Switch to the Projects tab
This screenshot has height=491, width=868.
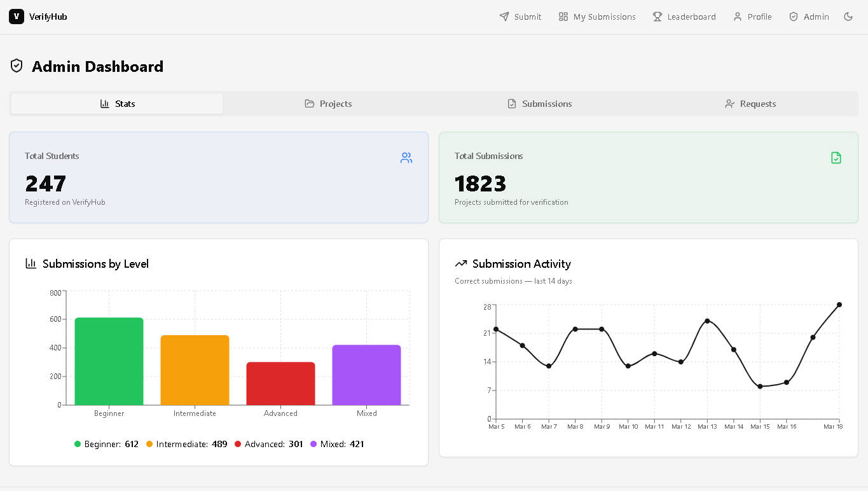[x=328, y=104]
